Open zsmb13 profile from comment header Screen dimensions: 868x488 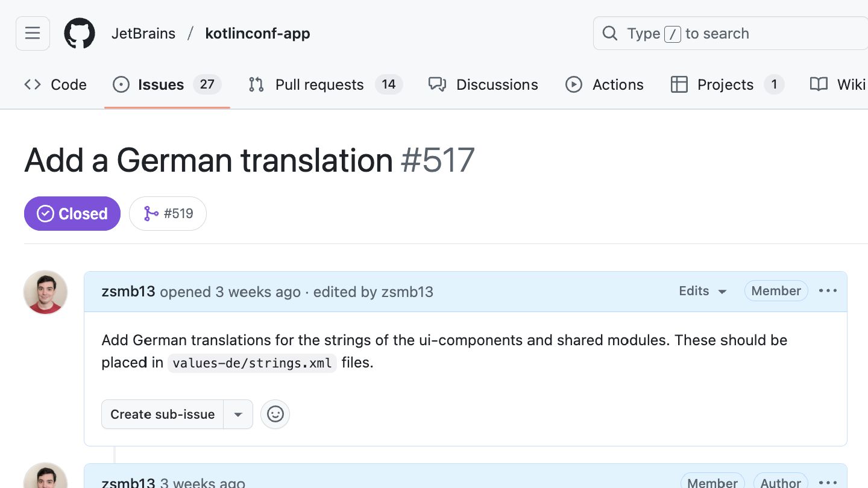[x=128, y=292]
